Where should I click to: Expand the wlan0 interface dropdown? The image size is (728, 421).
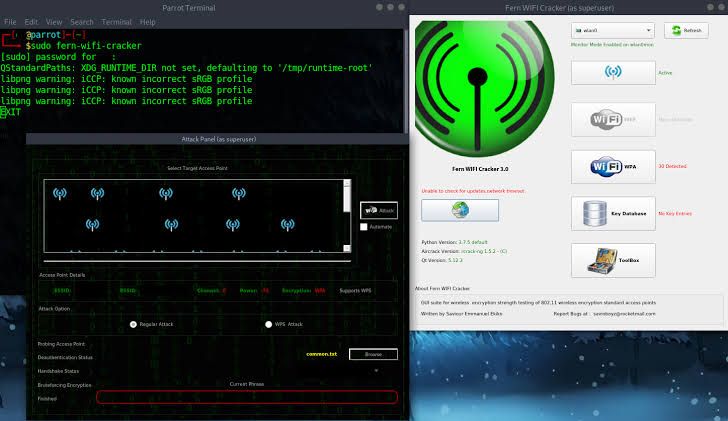612,30
